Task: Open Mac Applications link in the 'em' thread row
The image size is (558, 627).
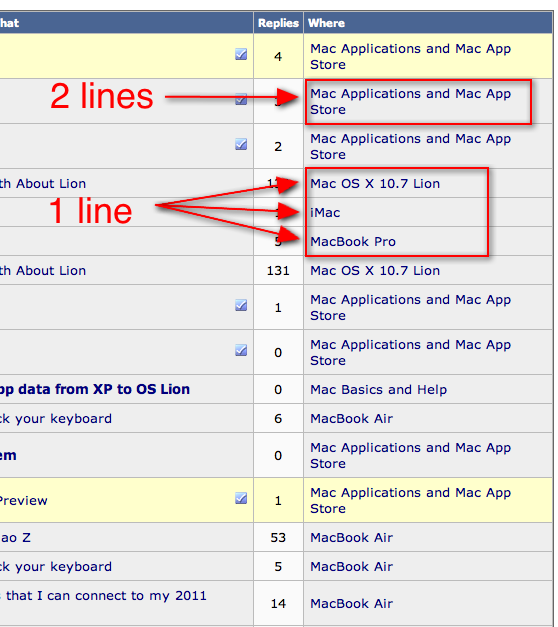Action: [x=410, y=455]
